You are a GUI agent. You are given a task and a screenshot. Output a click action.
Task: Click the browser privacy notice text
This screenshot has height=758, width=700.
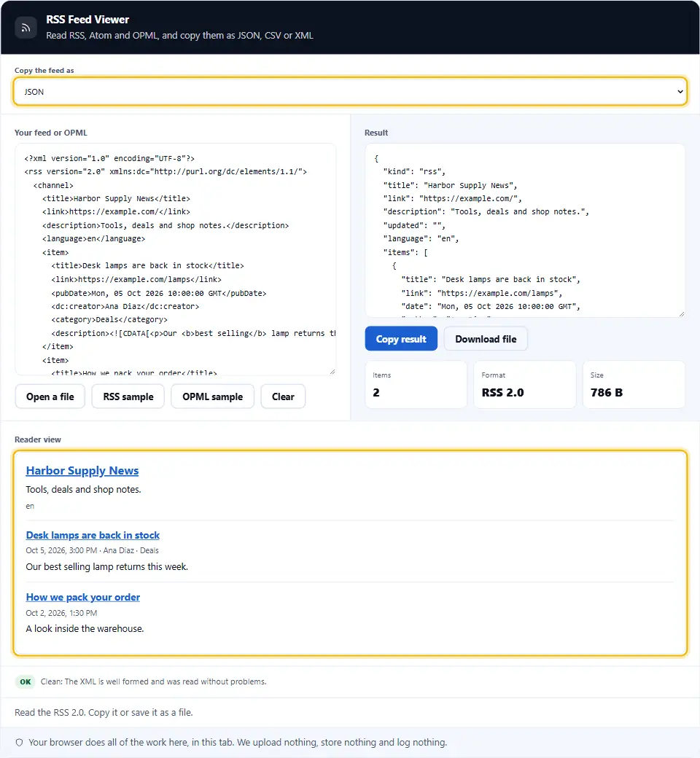pos(238,743)
